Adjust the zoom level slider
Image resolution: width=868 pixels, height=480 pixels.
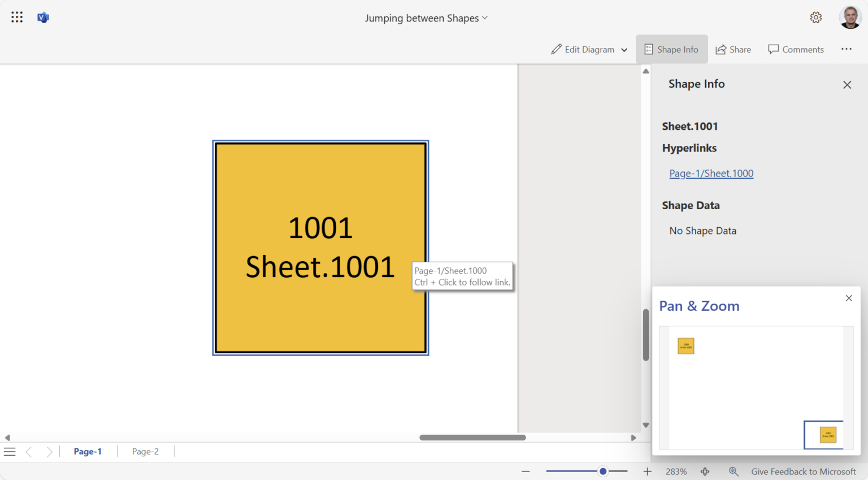(602, 471)
